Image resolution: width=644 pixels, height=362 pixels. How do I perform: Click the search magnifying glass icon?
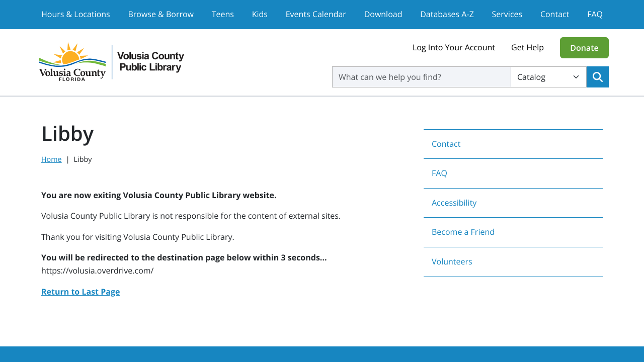[597, 77]
